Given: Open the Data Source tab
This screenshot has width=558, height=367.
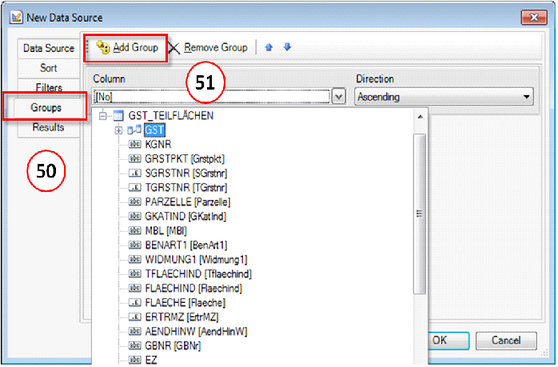Looking at the screenshot, I should click(x=49, y=48).
